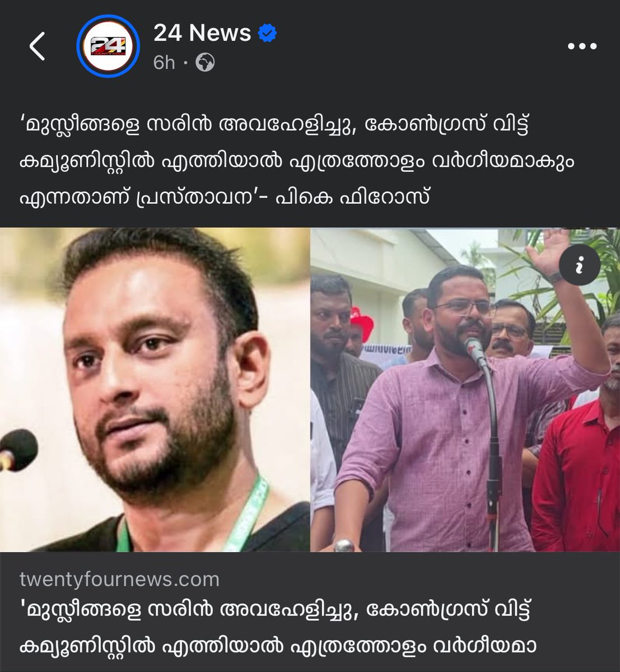Open right photo of man in pink shirt
620x672 pixels.
point(465,390)
